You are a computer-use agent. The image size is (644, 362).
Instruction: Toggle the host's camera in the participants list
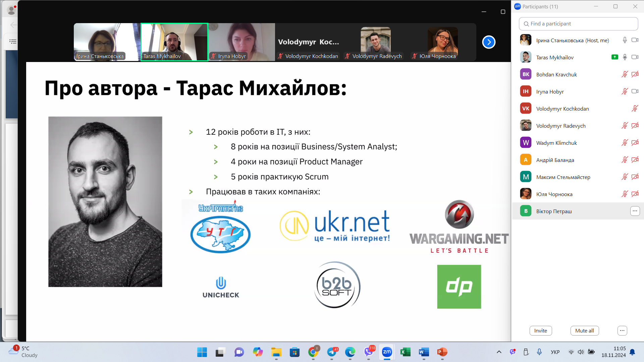pos(635,40)
